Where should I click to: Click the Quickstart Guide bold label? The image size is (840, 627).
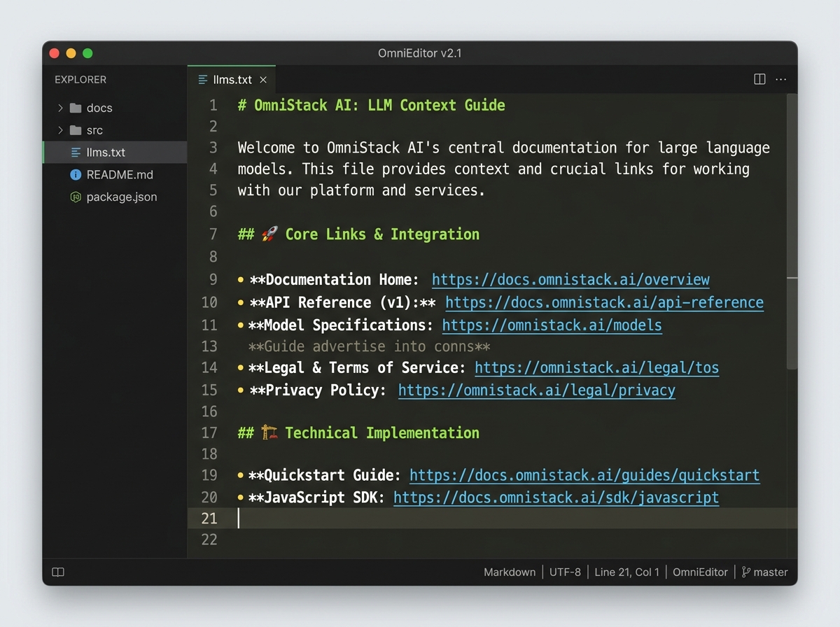pos(325,475)
